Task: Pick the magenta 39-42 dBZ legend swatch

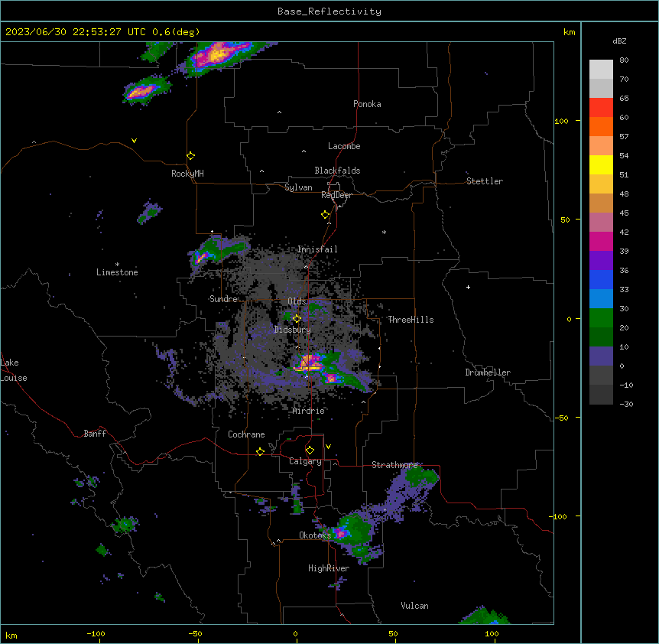Action: [601, 241]
